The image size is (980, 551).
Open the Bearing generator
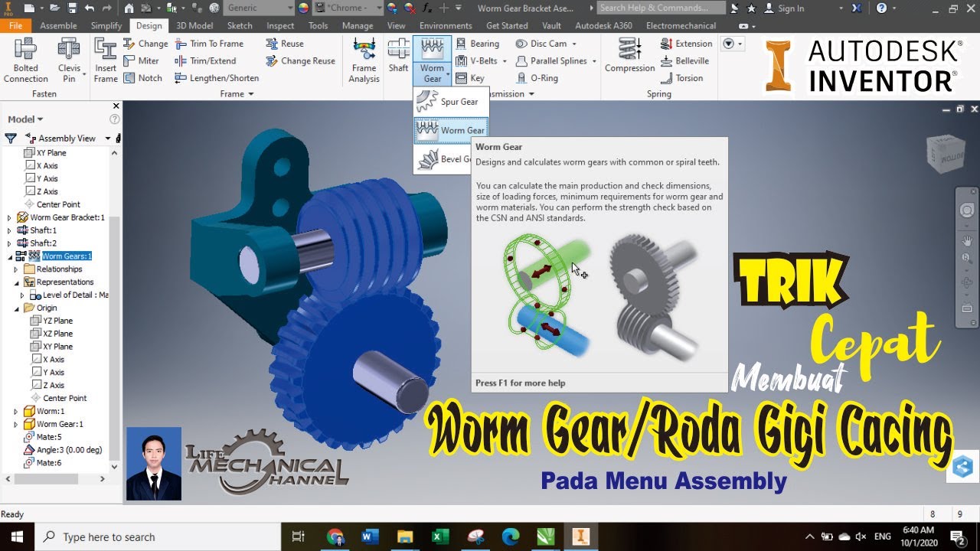click(x=477, y=44)
